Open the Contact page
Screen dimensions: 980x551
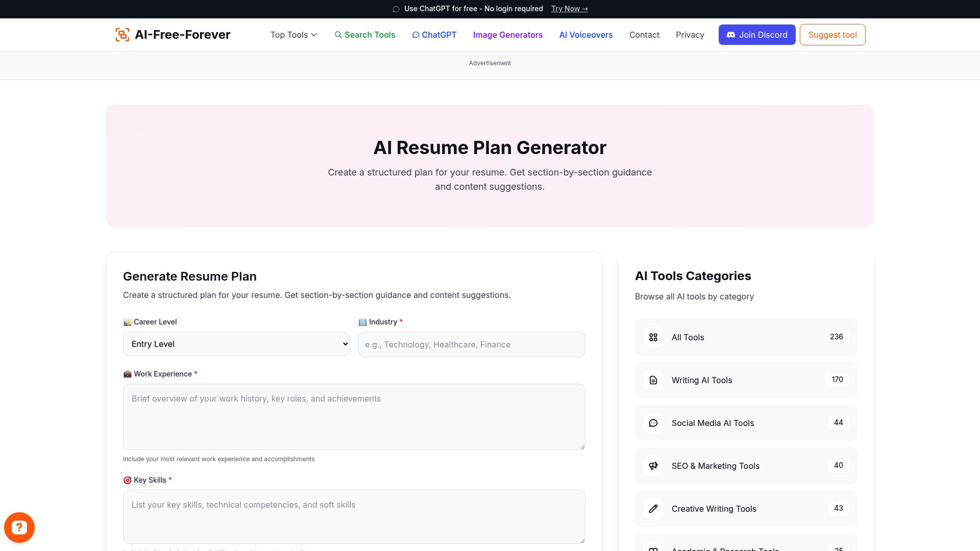(x=644, y=35)
